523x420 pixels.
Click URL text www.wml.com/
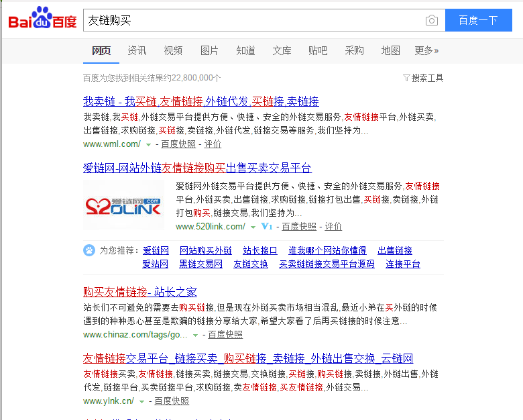[112, 144]
